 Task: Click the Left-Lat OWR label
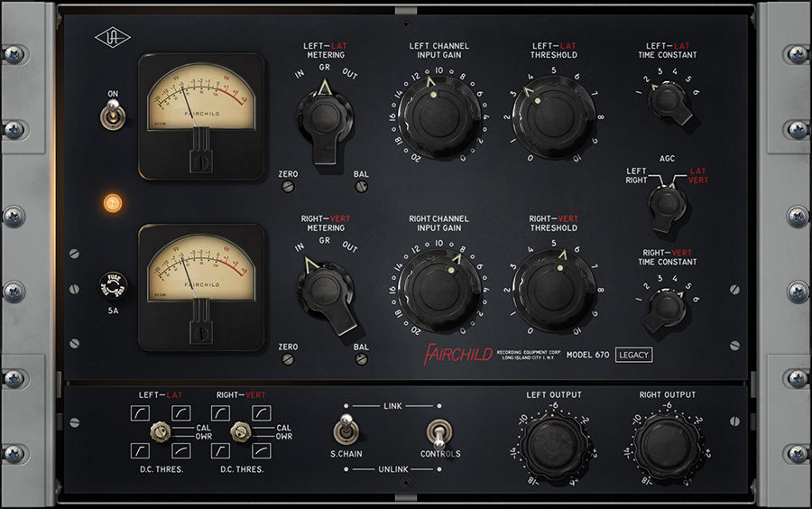204,437
